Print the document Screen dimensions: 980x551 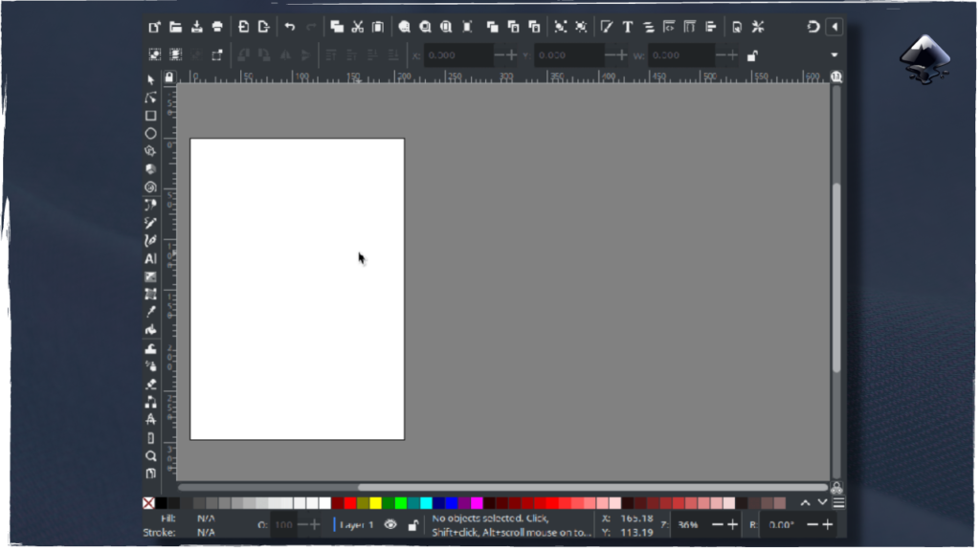(217, 27)
